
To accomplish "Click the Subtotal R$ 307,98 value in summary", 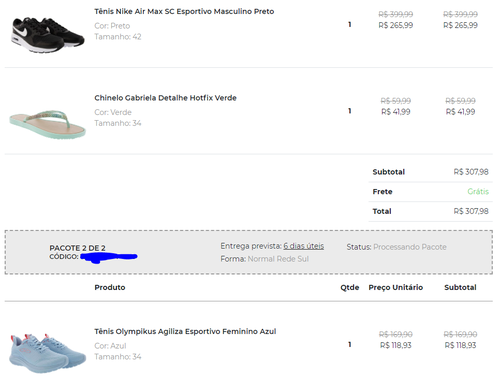I will tap(471, 172).
